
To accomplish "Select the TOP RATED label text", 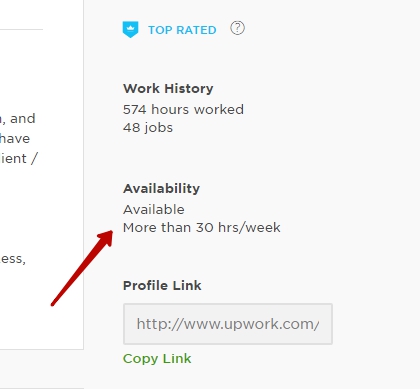I will click(x=182, y=30).
